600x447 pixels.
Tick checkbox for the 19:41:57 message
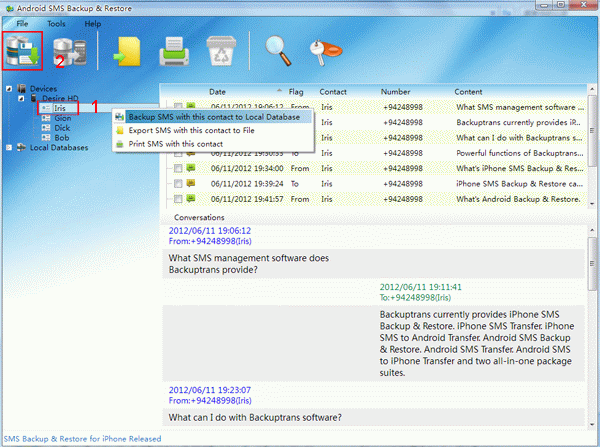click(x=178, y=200)
